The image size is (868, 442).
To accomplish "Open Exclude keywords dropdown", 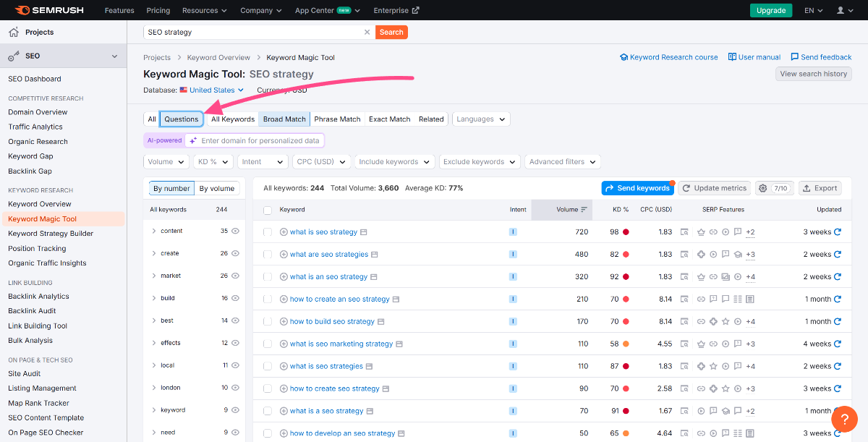I will [x=480, y=162].
